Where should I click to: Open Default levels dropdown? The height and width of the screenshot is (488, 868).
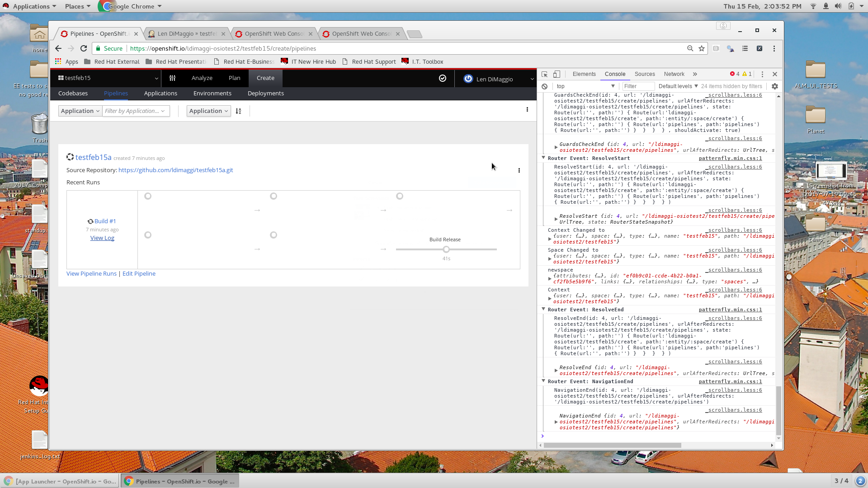pos(678,86)
